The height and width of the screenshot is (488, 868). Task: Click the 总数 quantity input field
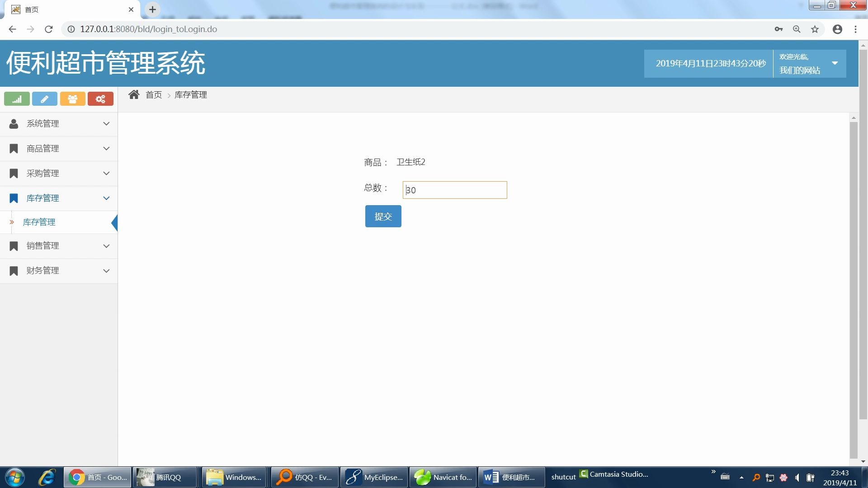pos(455,190)
